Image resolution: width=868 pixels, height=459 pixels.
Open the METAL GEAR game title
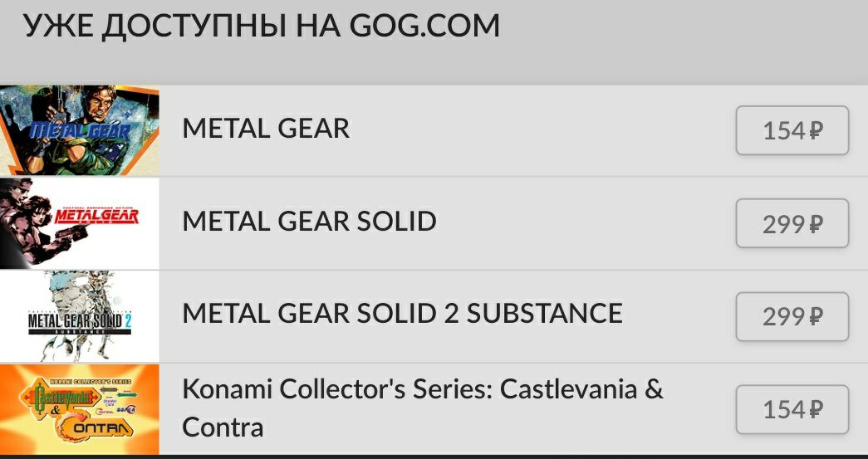(x=266, y=128)
